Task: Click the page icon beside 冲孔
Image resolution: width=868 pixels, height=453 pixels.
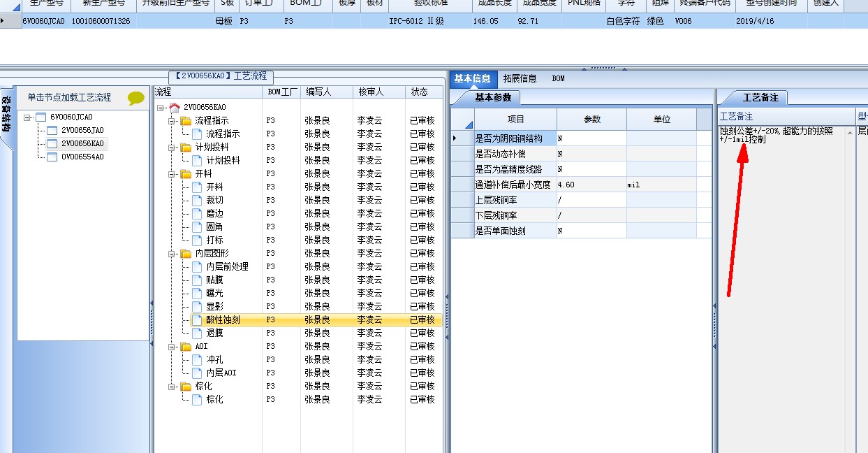Action: (197, 359)
